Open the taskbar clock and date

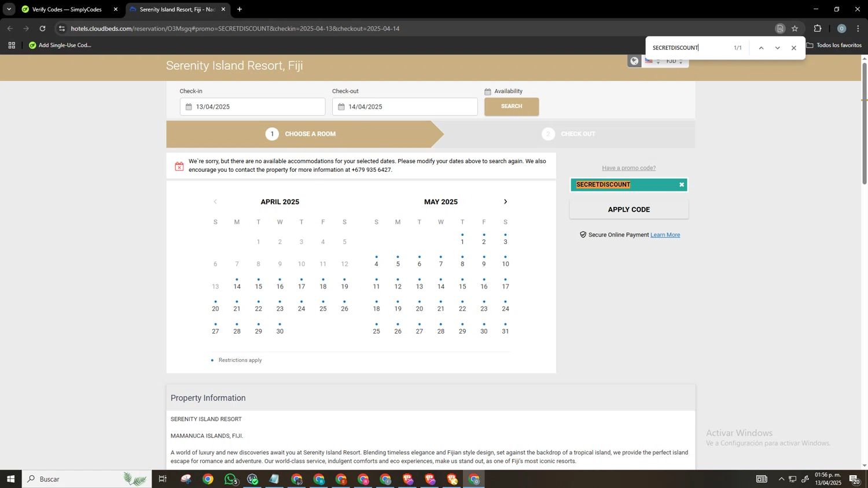pos(828,479)
